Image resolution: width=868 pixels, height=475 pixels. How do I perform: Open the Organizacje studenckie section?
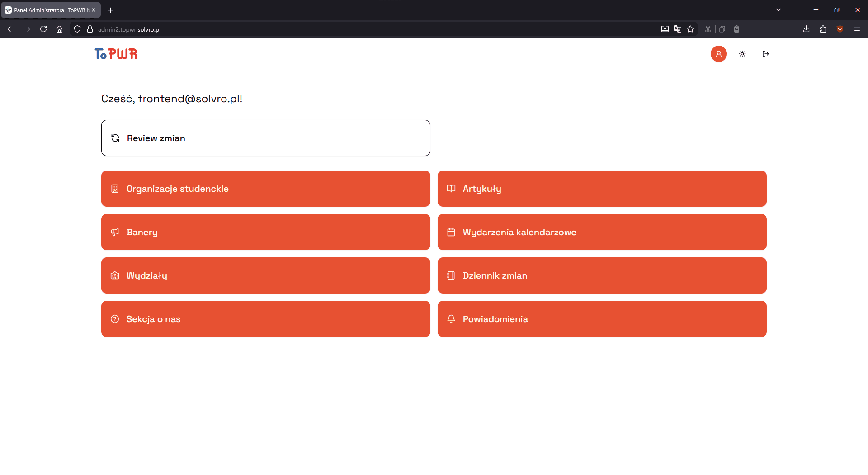[265, 189]
